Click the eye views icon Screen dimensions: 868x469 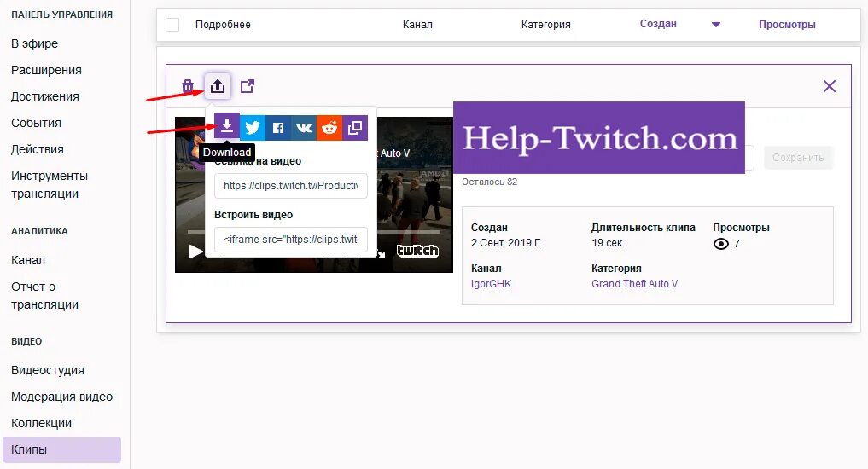coord(720,244)
